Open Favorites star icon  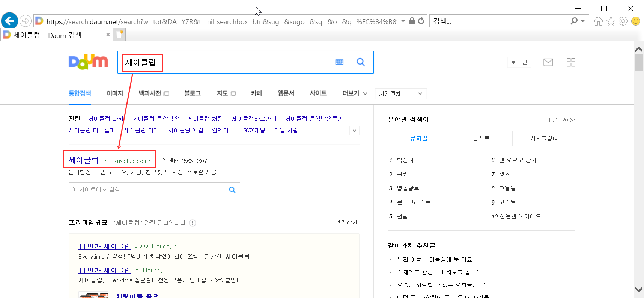point(611,21)
